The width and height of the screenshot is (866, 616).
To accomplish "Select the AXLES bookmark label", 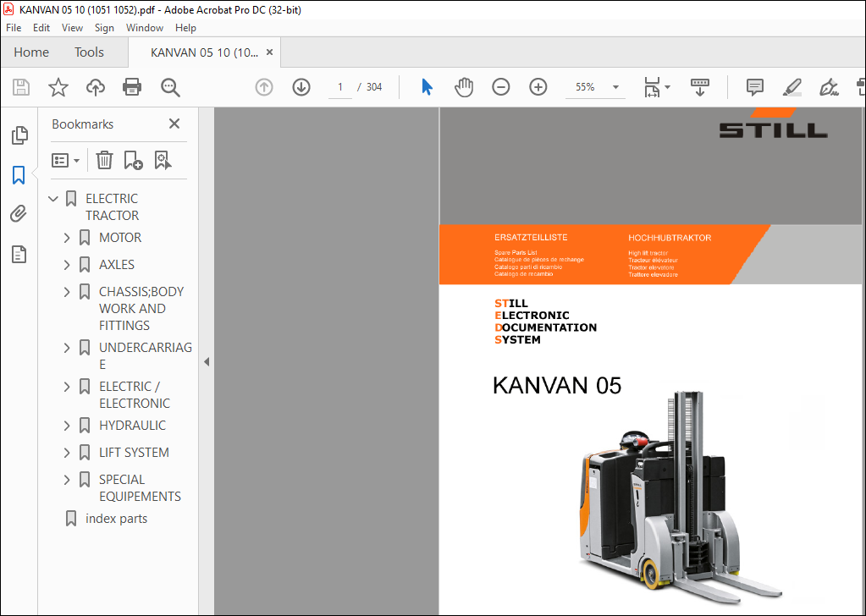I will (x=117, y=265).
